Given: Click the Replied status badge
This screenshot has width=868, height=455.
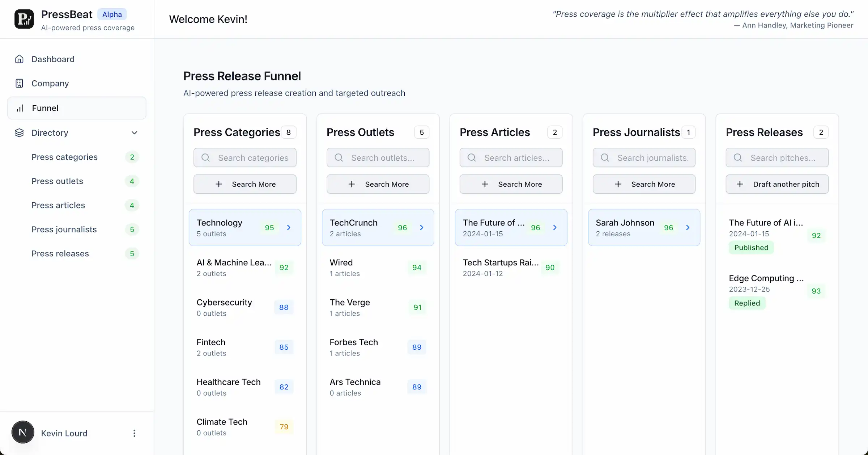Looking at the screenshot, I should pos(747,303).
